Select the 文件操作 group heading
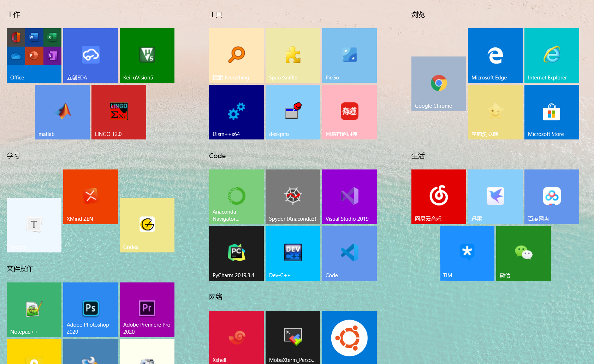This screenshot has height=364, width=594. tap(20, 269)
